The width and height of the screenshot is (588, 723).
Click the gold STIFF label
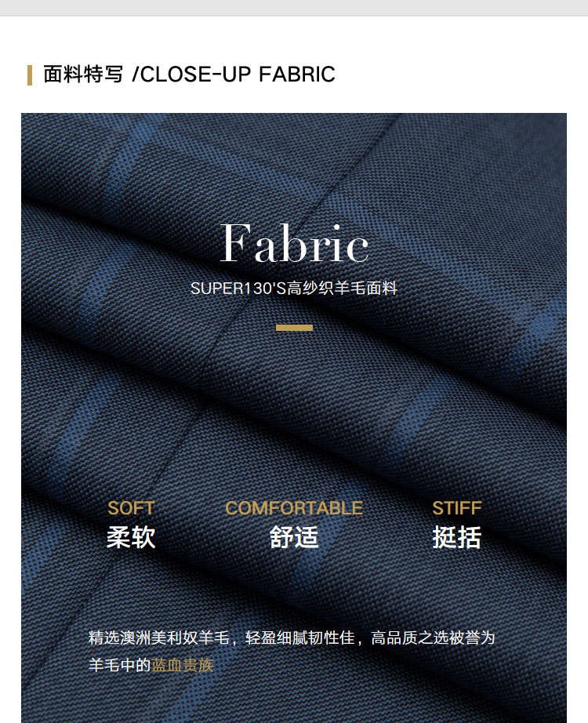456,508
